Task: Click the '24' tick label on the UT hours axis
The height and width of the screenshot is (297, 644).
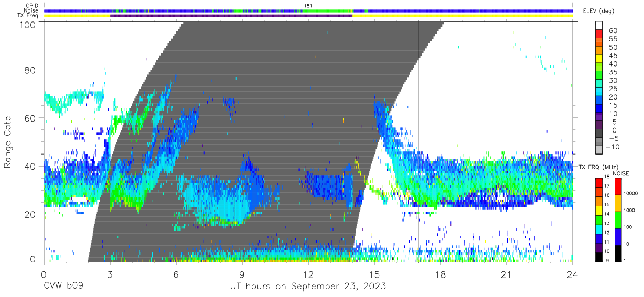Action: (573, 274)
